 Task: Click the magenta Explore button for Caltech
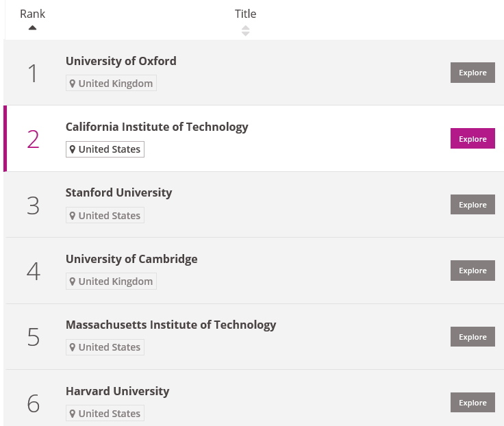pos(473,138)
